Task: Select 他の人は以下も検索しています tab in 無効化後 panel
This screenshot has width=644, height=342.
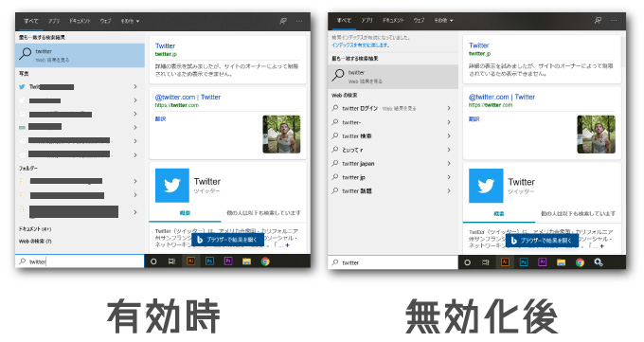Action: point(578,214)
